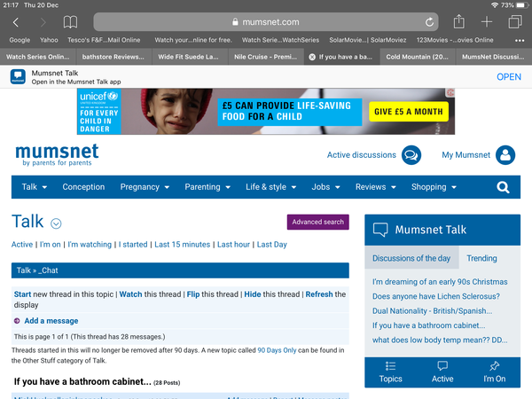Open the Google favourite

(20, 40)
